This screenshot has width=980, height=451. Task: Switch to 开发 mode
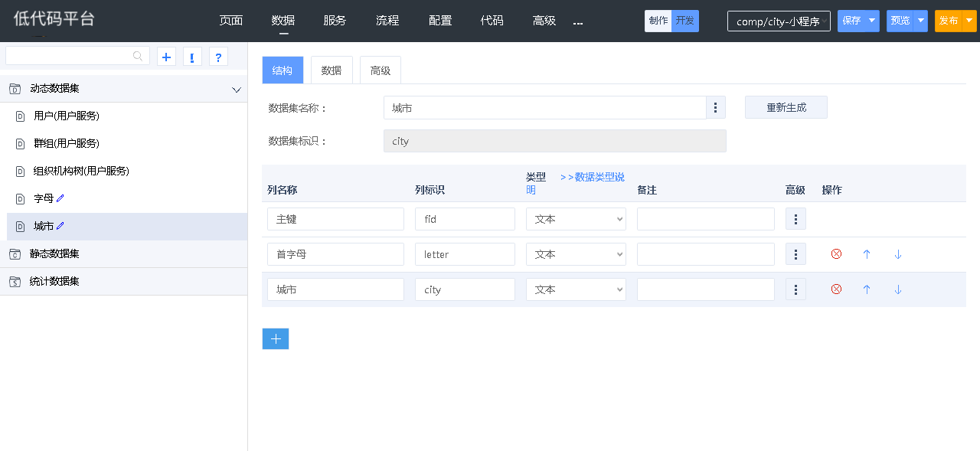click(685, 21)
